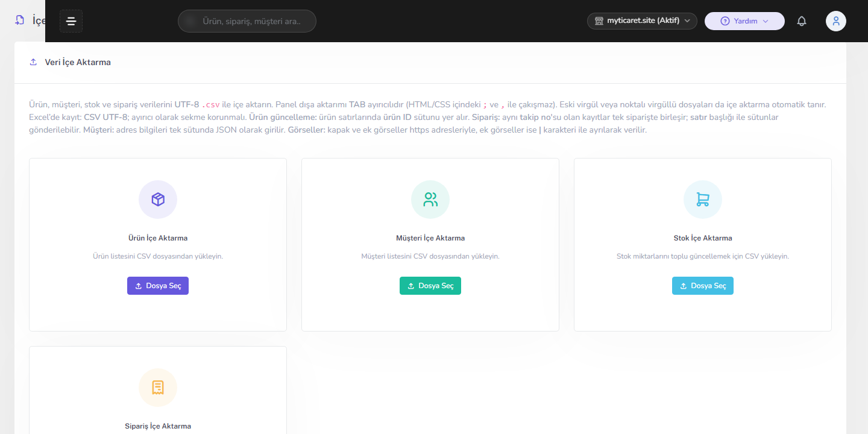This screenshot has width=868, height=434.
Task: Click 'Stok miktarlarını toplu güncellemek için CSV yükleyin.'
Action: (703, 256)
